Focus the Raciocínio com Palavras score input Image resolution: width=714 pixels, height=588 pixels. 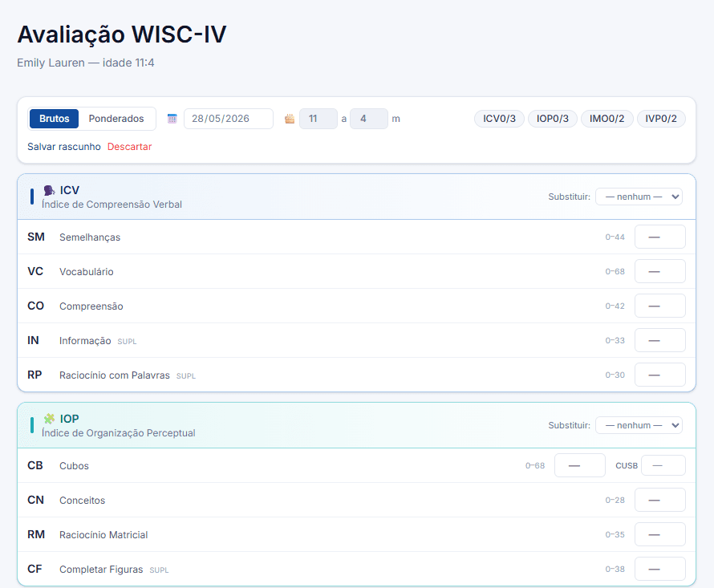pos(659,375)
